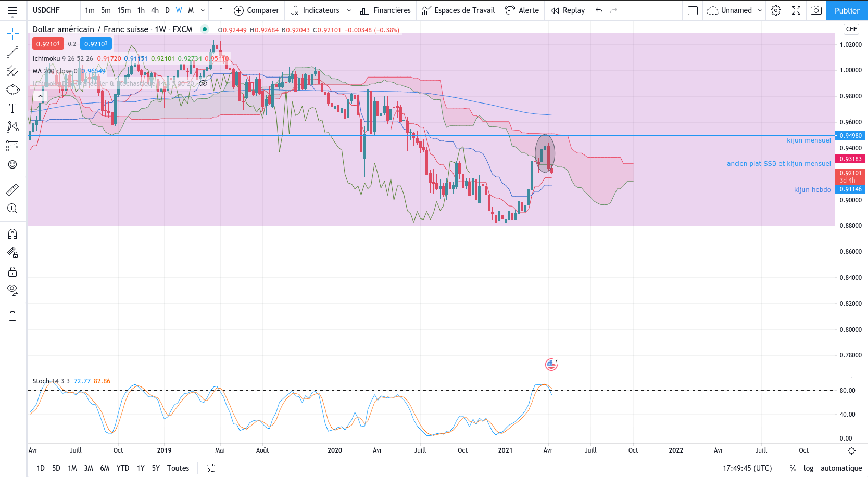Image resolution: width=868 pixels, height=477 pixels.
Task: Open the candlestick chart style selector
Action: tap(219, 10)
